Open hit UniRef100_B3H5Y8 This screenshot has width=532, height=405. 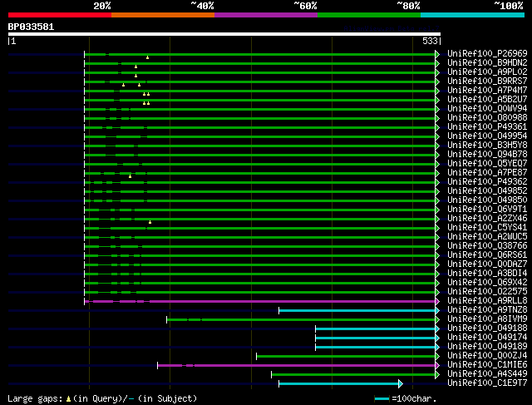click(487, 145)
